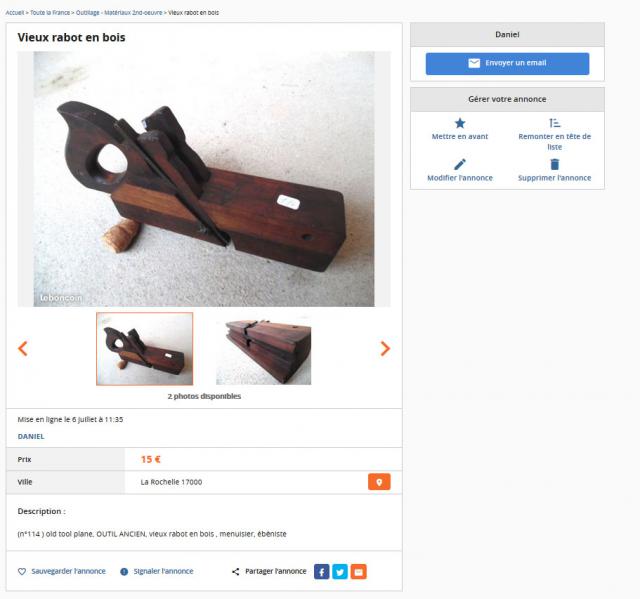The image size is (640, 599).
Task: Show previous photo with left orange chevron
Action: click(x=23, y=348)
